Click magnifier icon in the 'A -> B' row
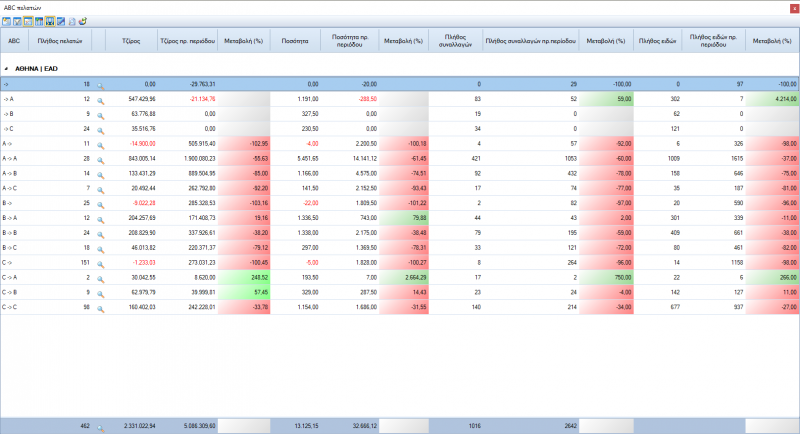800x434 pixels. point(101,175)
